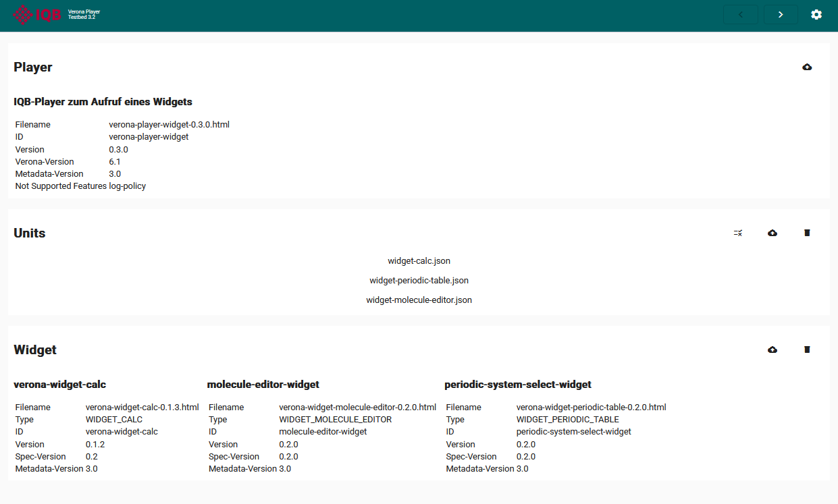Delete all units with trash icon
This screenshot has height=504, width=838.
click(x=807, y=233)
